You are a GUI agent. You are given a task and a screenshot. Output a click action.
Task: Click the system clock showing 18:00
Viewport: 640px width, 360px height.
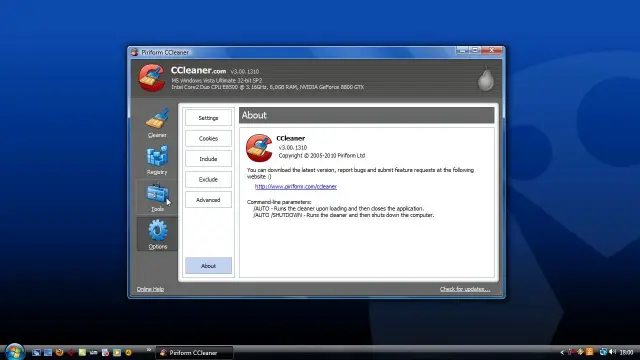click(x=626, y=352)
